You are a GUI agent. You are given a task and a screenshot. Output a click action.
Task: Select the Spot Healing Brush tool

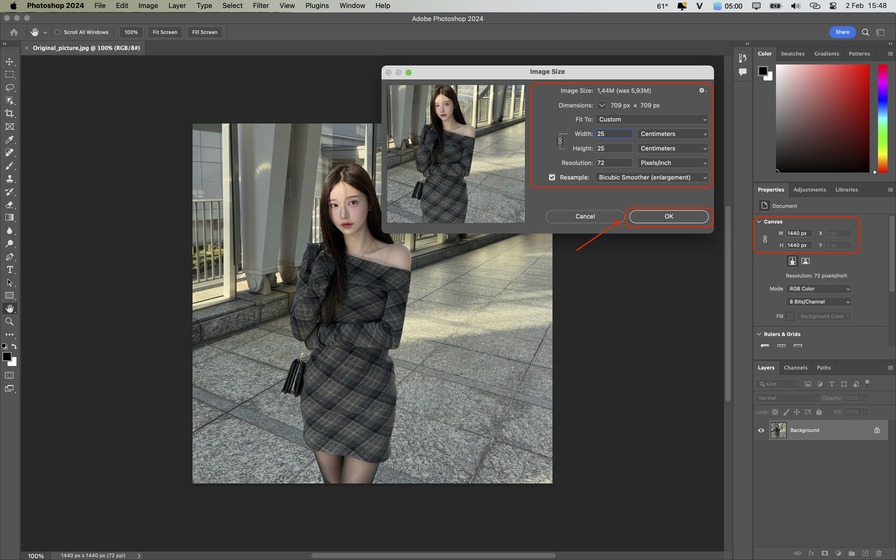pos(10,153)
